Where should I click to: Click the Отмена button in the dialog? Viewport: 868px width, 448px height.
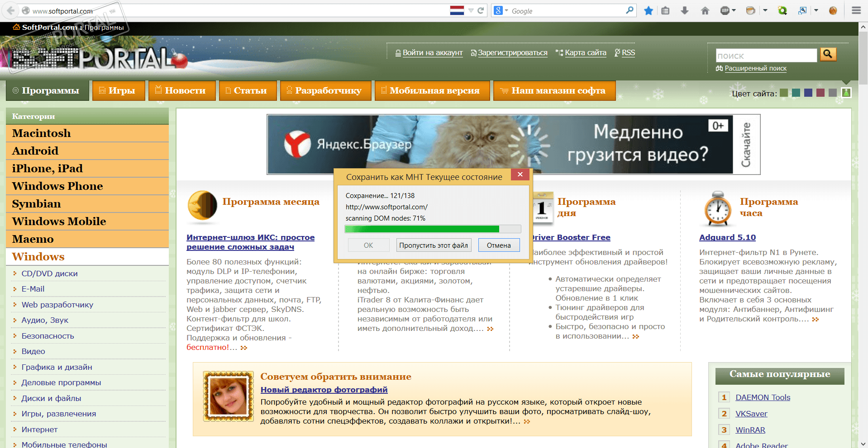pyautogui.click(x=499, y=245)
